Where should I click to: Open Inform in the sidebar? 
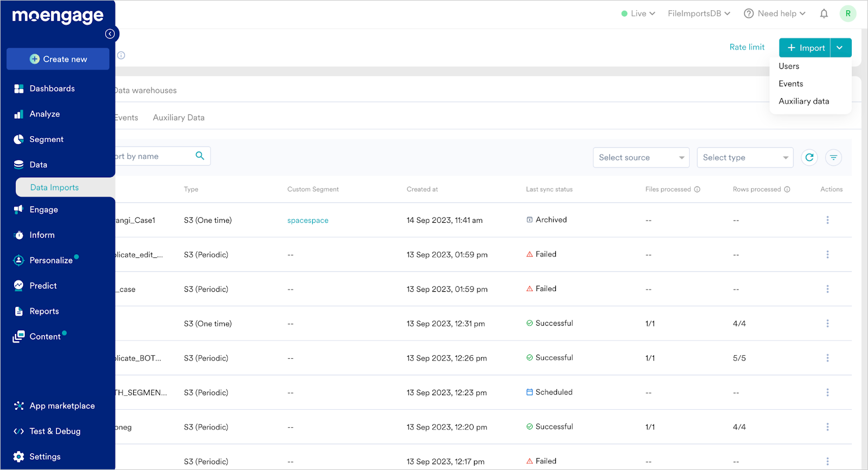(x=42, y=235)
